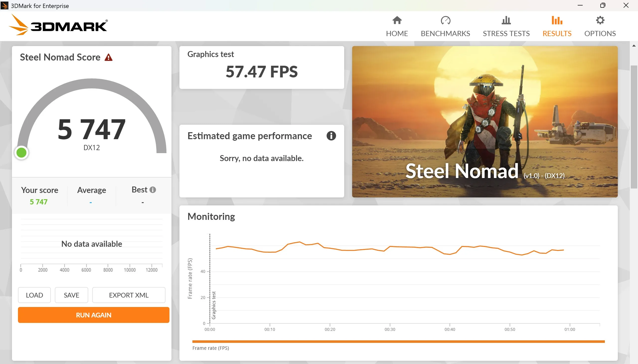Show info for Estimated game performance
This screenshot has width=638, height=364.
click(331, 136)
